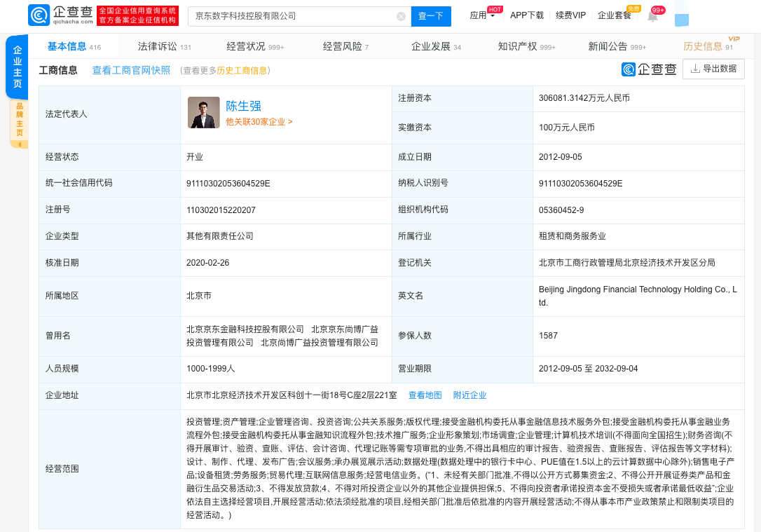
Task: Click the user avatar in header
Action: [x=681, y=13]
